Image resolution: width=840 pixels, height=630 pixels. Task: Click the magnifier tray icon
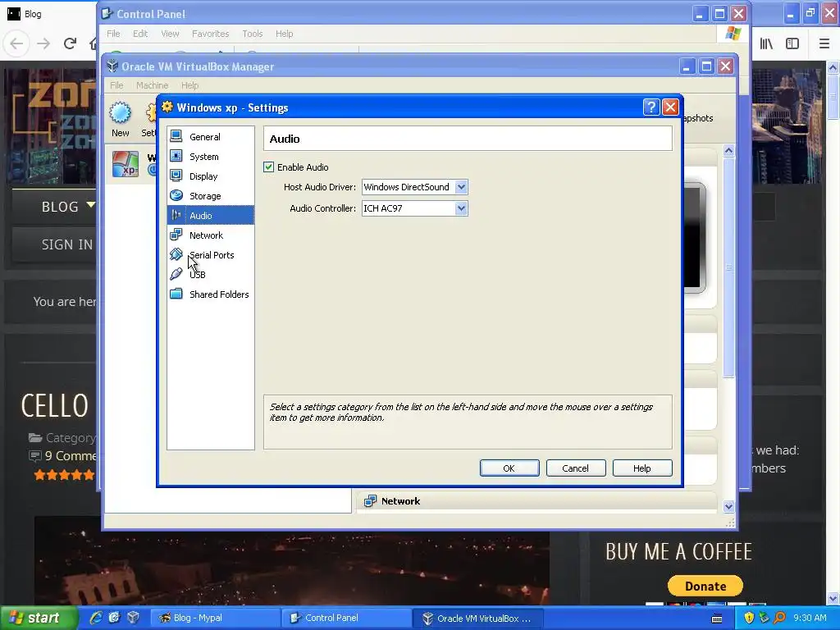click(779, 618)
